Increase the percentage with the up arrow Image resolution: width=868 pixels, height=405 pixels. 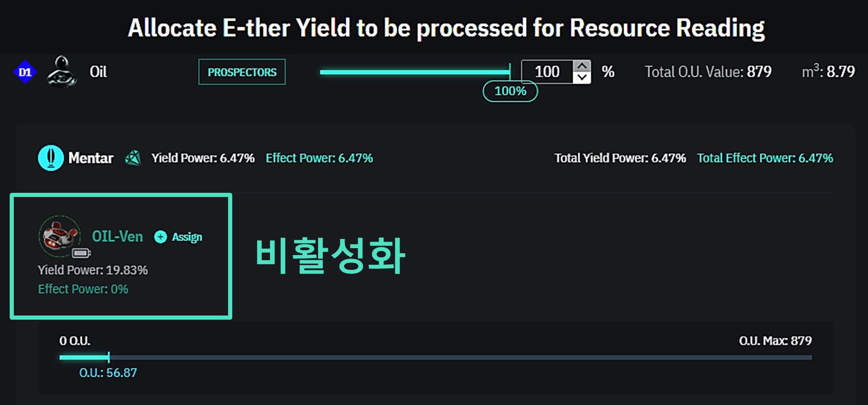tap(582, 66)
